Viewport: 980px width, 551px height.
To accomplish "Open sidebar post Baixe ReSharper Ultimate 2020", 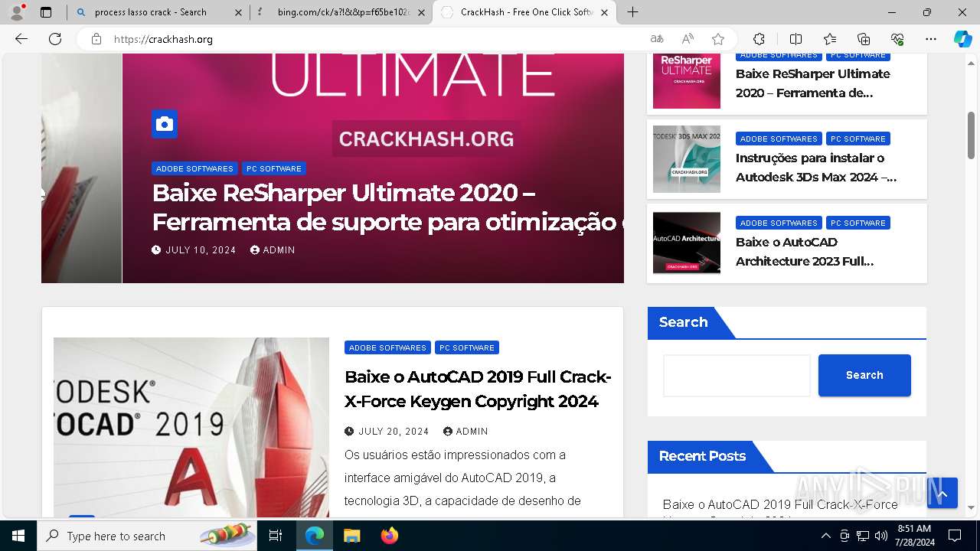I will pyautogui.click(x=813, y=83).
